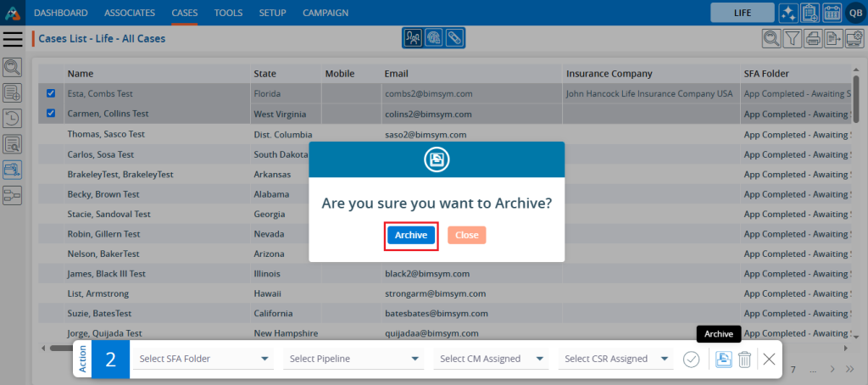This screenshot has width=868, height=385.
Task: Click the checkmark apply icon in action bar
Action: (x=691, y=359)
